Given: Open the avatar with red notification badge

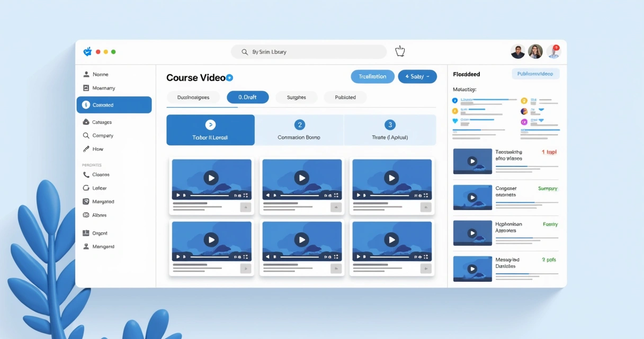Looking at the screenshot, I should tap(553, 51).
